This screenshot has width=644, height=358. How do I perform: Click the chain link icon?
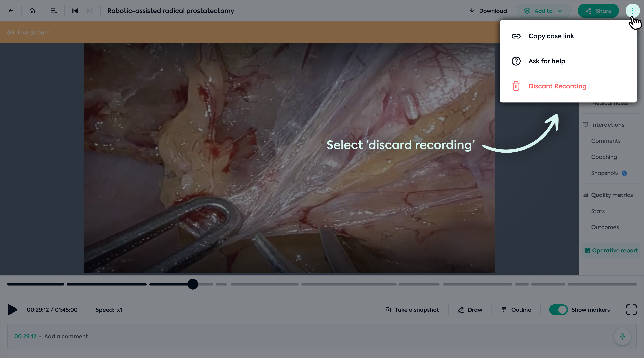coord(516,36)
